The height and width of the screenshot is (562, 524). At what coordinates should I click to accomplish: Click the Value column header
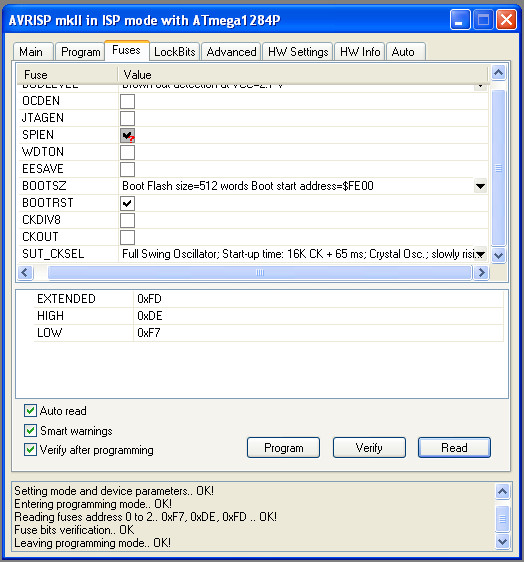click(303, 75)
